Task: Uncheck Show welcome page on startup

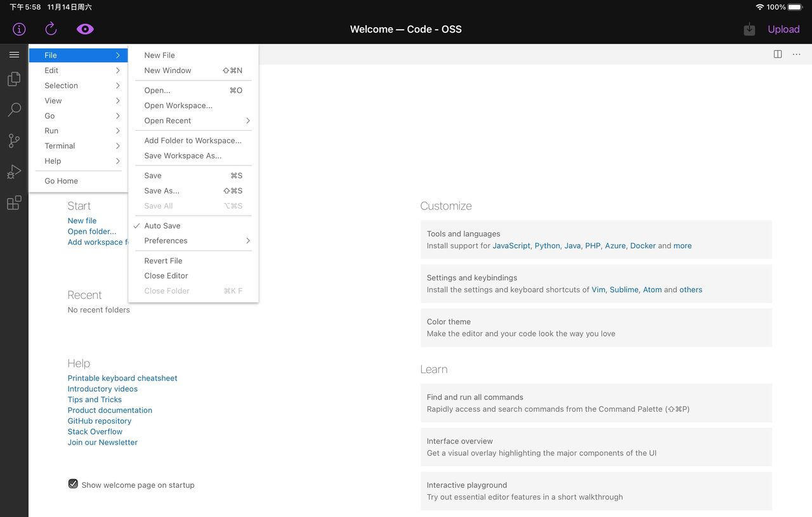Action: click(73, 484)
